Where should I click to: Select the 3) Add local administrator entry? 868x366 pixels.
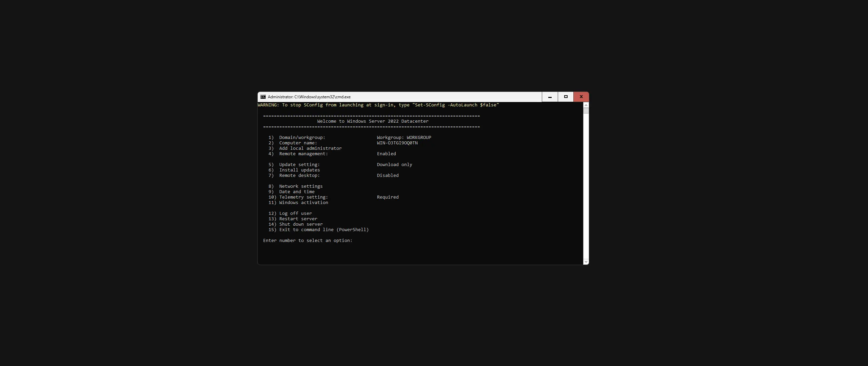tap(305, 148)
